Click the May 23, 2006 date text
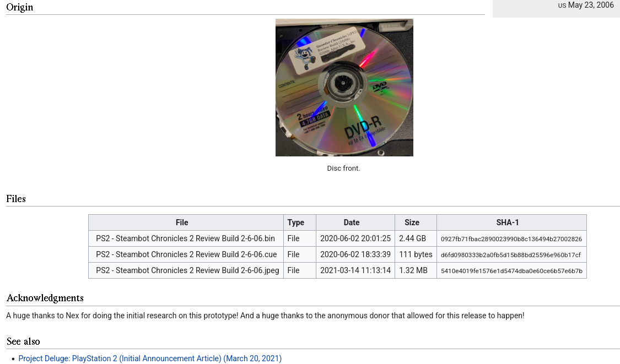620x364 pixels. 591,5
